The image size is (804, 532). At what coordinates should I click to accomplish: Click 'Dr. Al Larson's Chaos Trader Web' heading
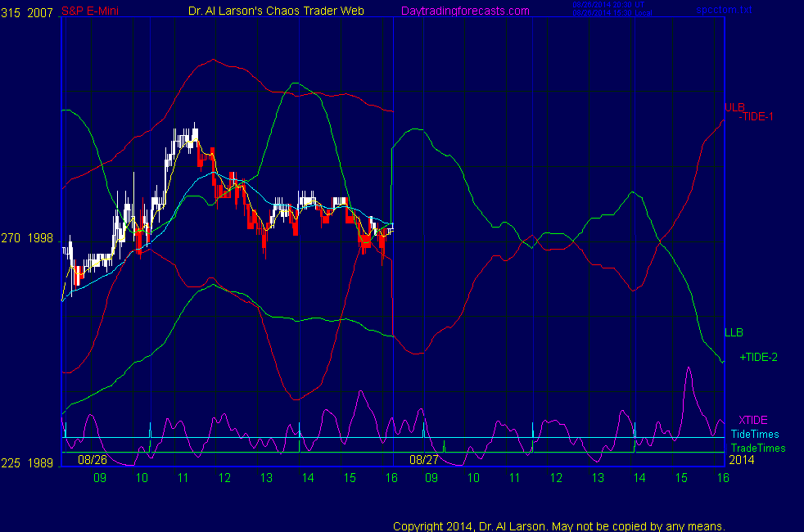coord(276,11)
